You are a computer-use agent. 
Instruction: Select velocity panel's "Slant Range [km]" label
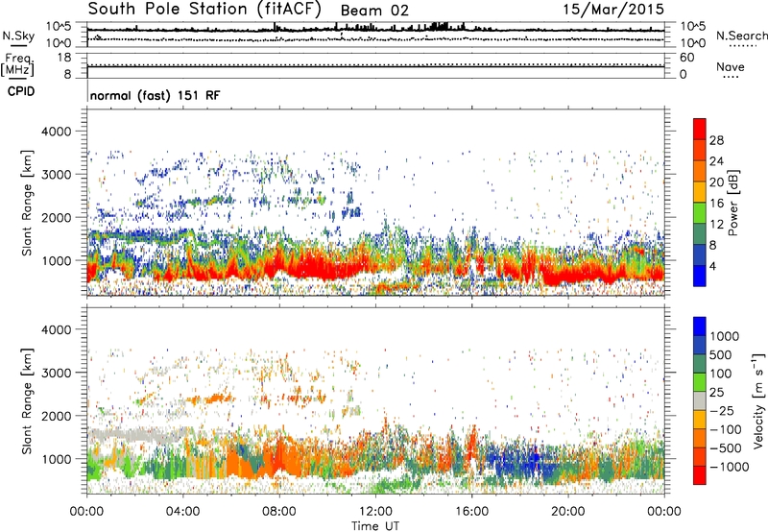(x=27, y=401)
